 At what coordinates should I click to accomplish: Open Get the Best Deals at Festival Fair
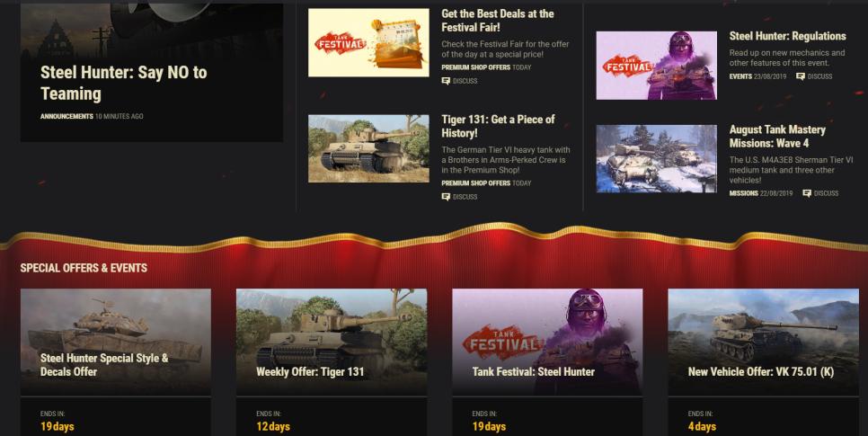(x=498, y=21)
